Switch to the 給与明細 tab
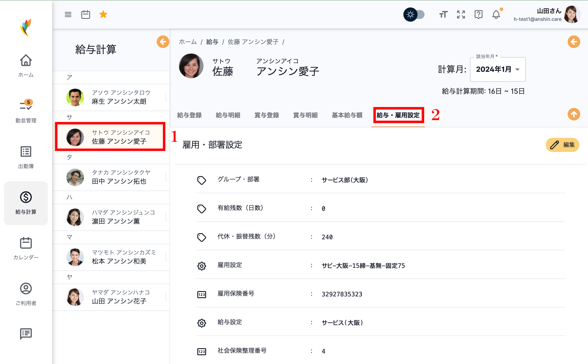 228,115
